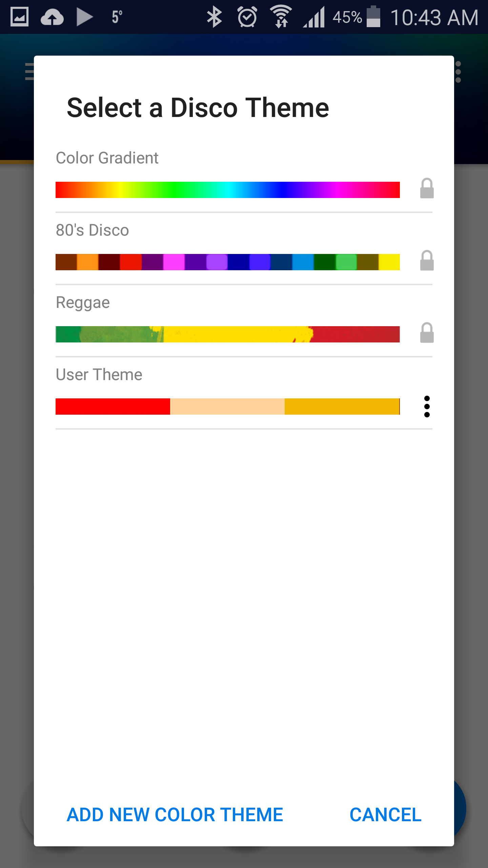Viewport: 488px width, 868px height.
Task: Tap the cloud upload notification icon
Action: click(x=52, y=17)
